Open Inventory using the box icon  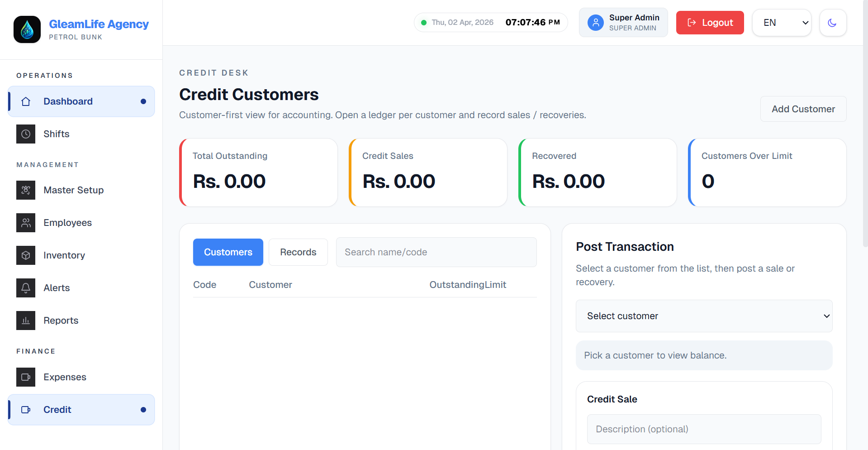pyautogui.click(x=26, y=255)
